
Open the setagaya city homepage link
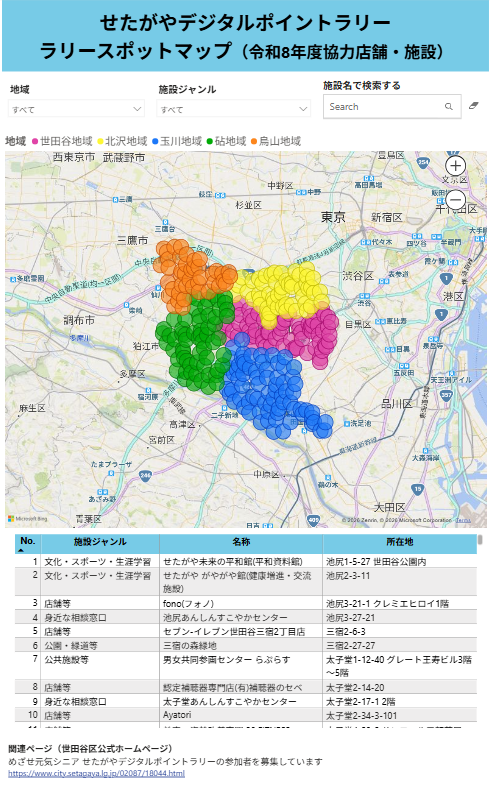(97, 773)
